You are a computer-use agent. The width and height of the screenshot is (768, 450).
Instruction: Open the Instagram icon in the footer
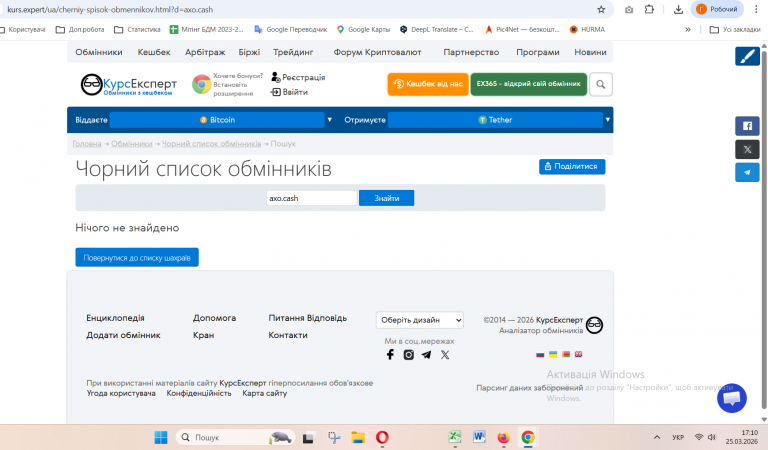click(x=408, y=355)
